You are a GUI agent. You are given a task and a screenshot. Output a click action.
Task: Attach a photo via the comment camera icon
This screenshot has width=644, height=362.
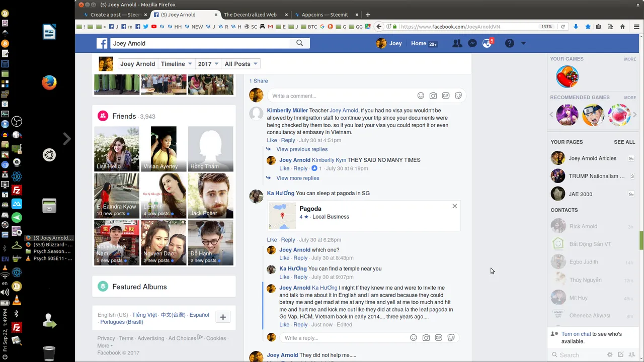433,96
